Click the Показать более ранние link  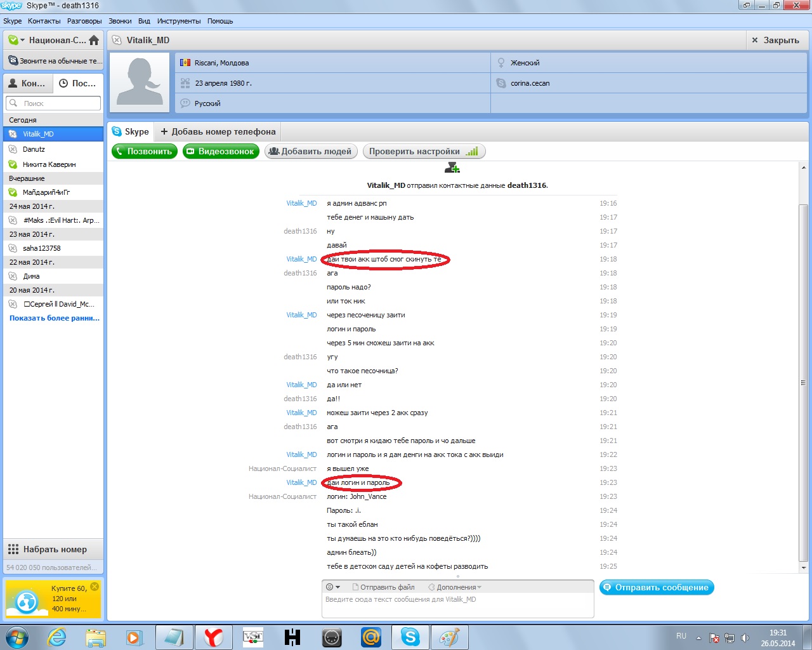(55, 318)
